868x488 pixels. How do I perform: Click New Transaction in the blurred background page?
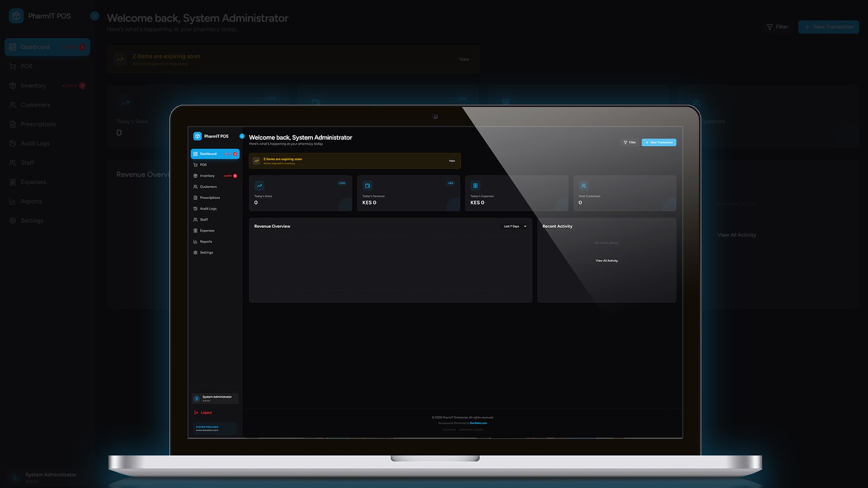(828, 27)
